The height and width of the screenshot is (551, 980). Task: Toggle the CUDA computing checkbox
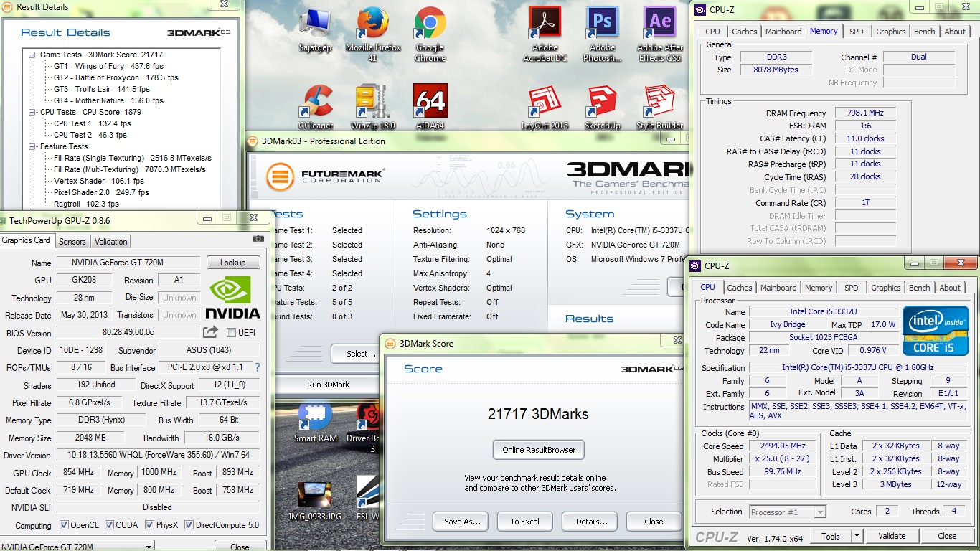[109, 525]
